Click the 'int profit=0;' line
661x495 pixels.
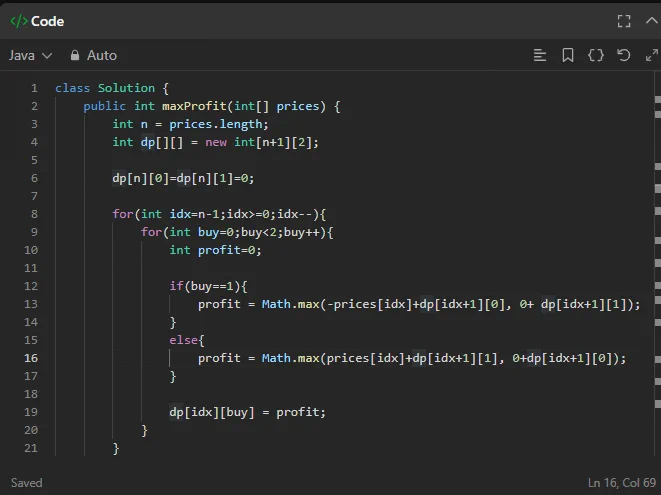coord(215,250)
